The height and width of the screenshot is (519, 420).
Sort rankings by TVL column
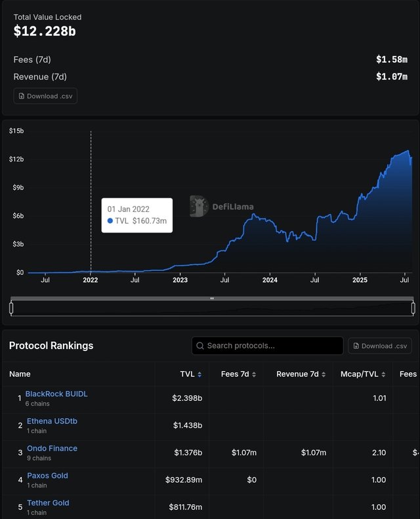(199, 375)
